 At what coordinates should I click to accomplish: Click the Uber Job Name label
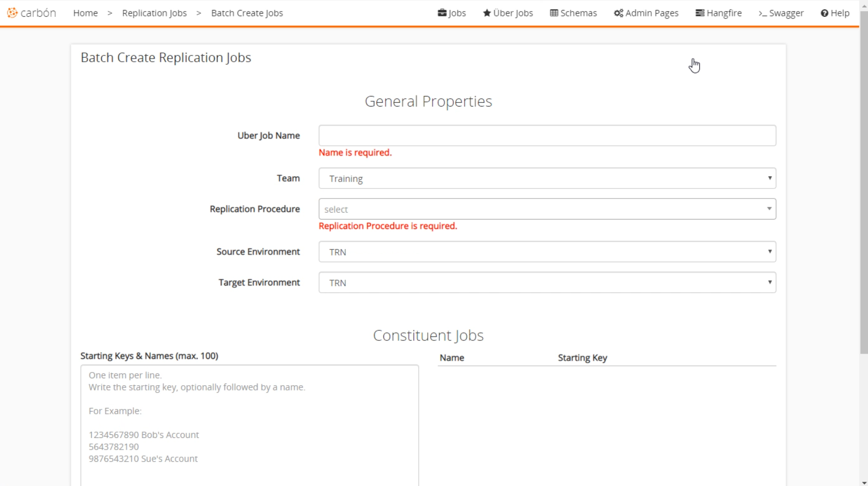point(268,136)
